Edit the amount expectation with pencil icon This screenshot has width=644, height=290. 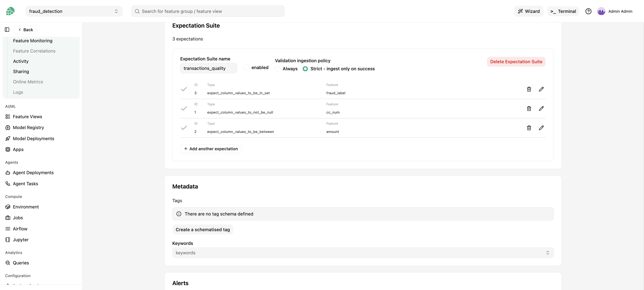point(541,128)
